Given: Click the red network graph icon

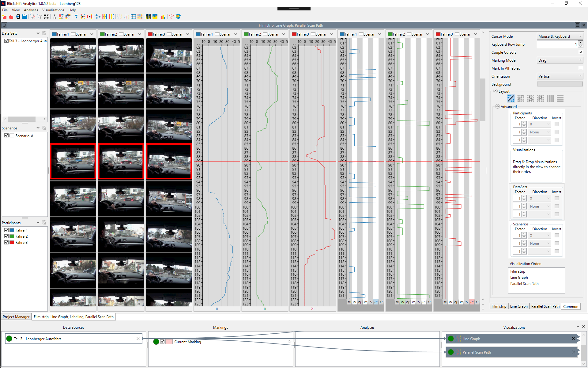Looking at the screenshot, I should click(171, 17).
